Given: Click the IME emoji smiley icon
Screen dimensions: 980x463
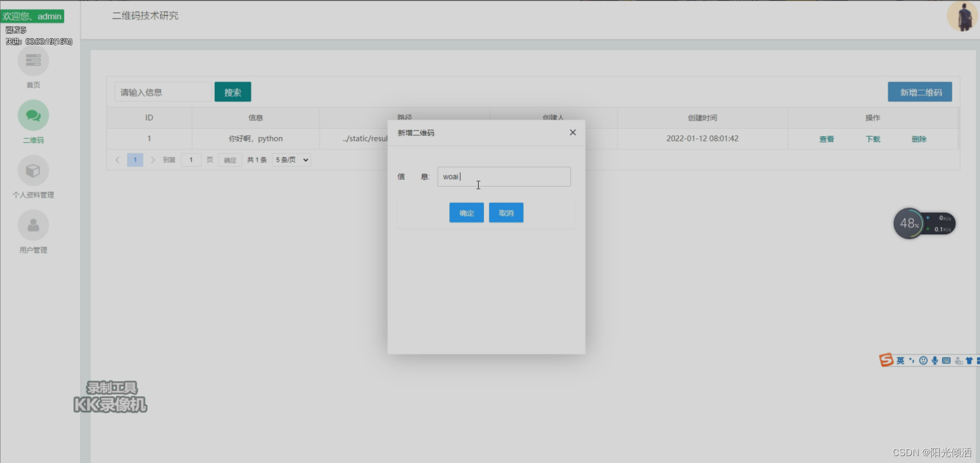Looking at the screenshot, I should pos(923,361).
